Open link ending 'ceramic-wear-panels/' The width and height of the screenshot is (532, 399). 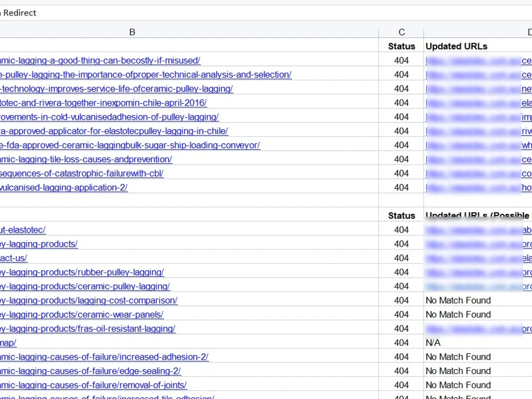(81, 315)
